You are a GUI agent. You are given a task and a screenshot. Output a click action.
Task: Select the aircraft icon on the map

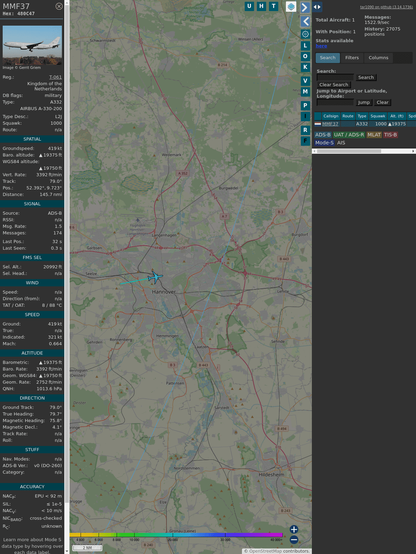tap(155, 277)
